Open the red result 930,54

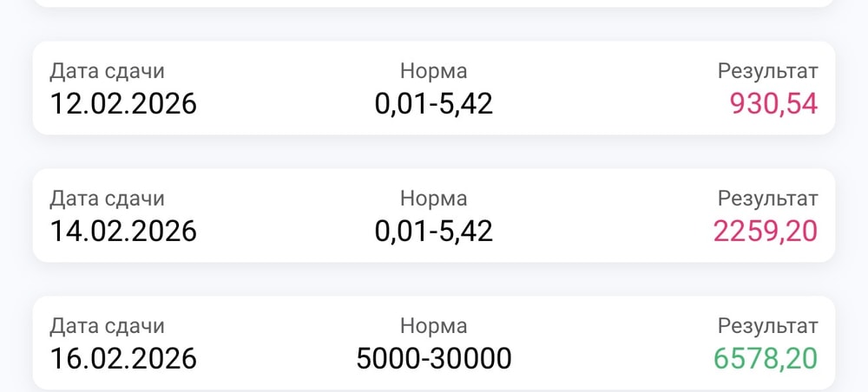coord(773,103)
